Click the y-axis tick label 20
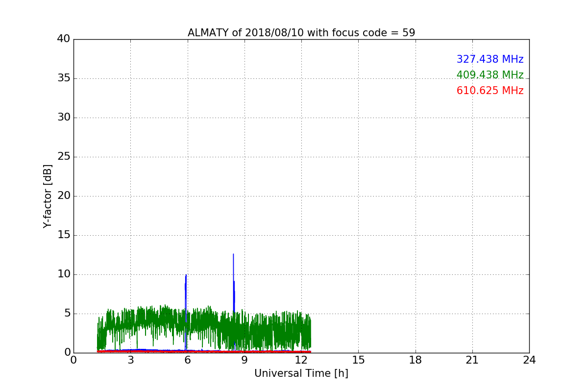 coord(64,196)
